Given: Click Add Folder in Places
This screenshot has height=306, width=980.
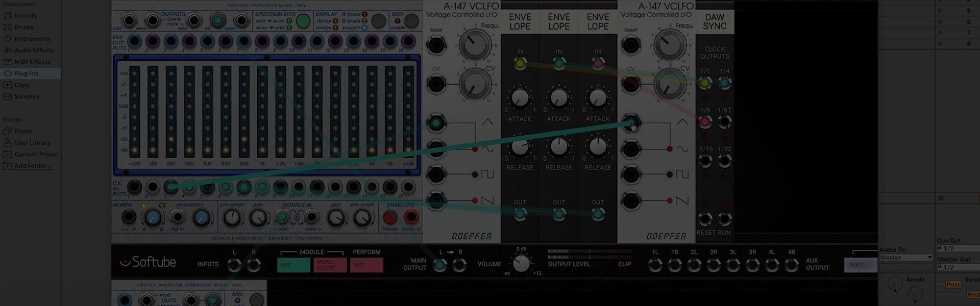Looking at the screenshot, I should coord(33,166).
